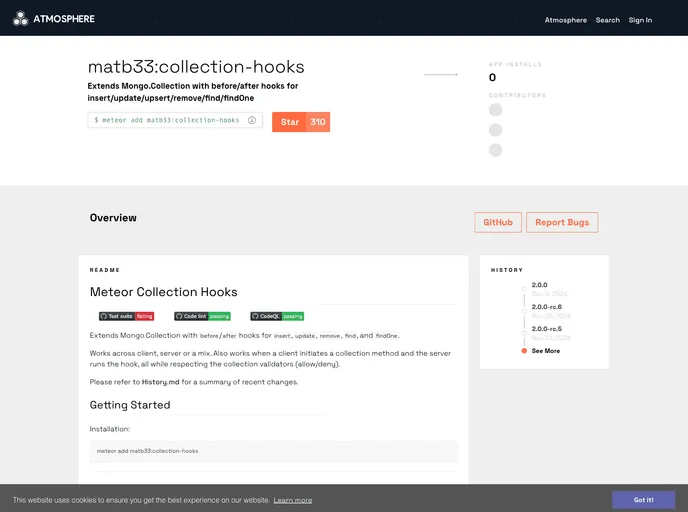The image size is (688, 512).
Task: Open the Test suite failing badge
Action: [x=126, y=316]
